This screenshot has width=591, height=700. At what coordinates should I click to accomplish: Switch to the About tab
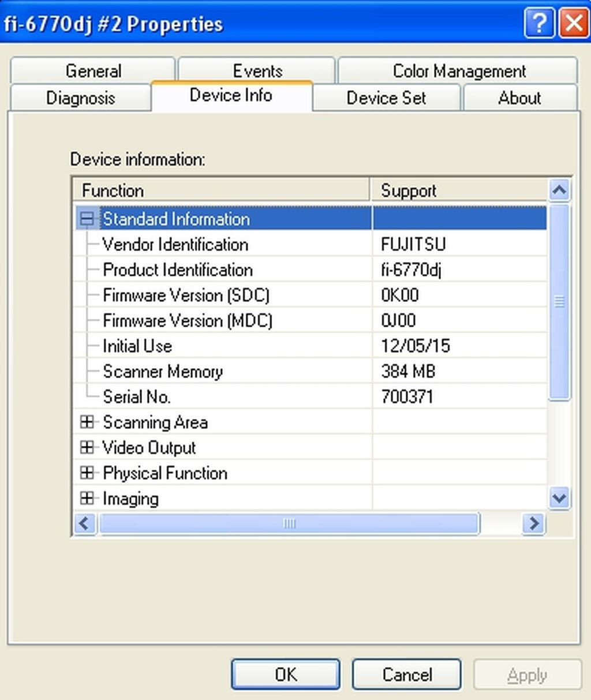[x=519, y=98]
